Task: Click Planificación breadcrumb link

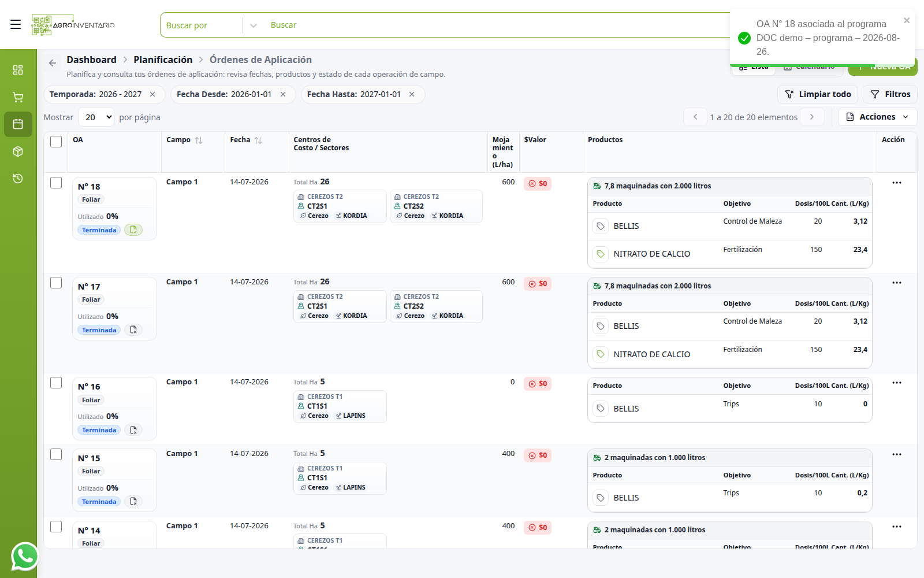Action: (x=163, y=60)
